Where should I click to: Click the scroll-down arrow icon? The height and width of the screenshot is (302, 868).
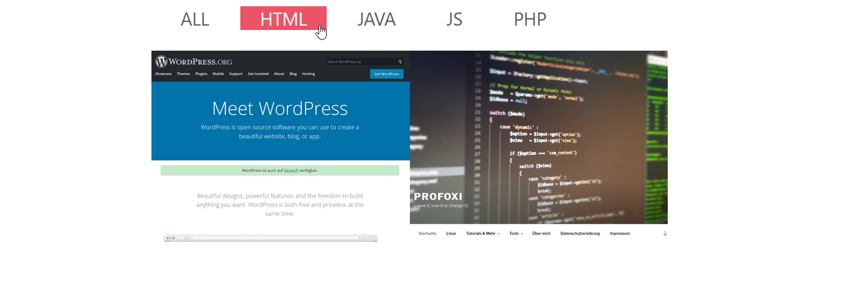click(x=665, y=233)
